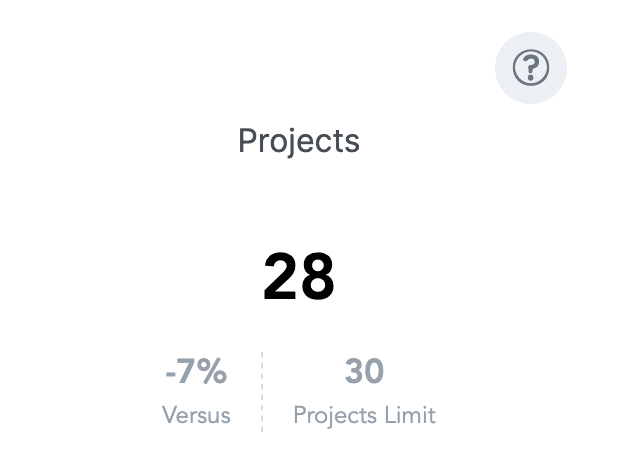Click the word Versus under -7%
The height and width of the screenshot is (470, 618).
click(x=196, y=415)
